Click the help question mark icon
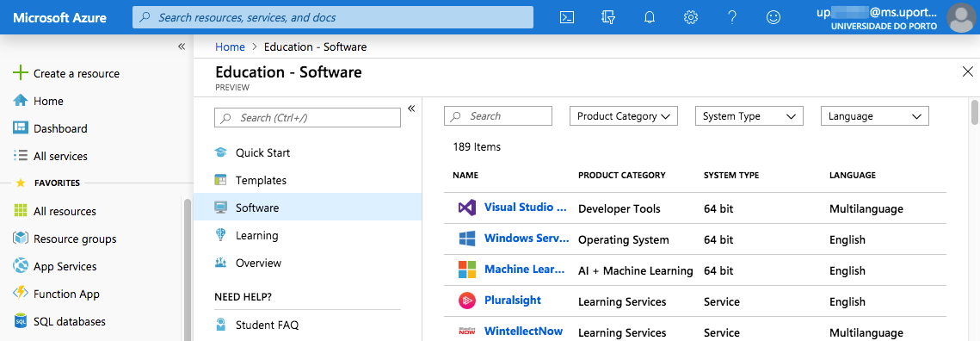Screen dimensions: 980x341 732,17
